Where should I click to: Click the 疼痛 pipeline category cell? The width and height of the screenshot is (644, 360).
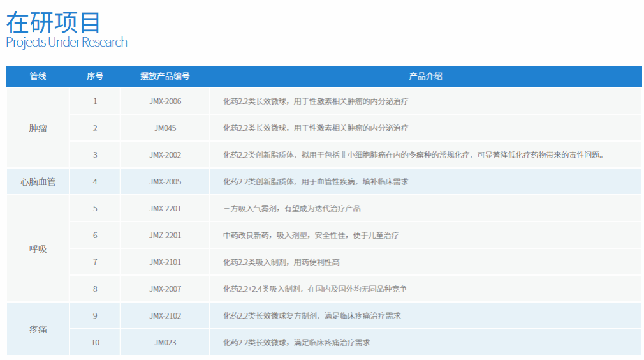click(38, 329)
